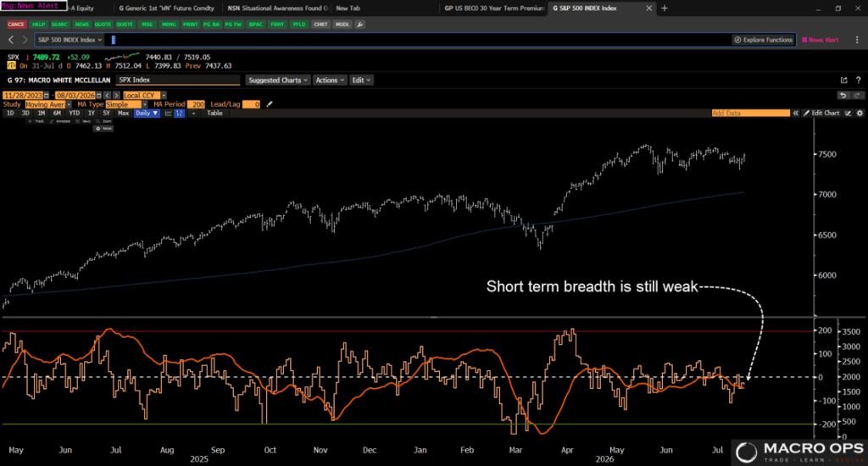Select the Track chart tool
This screenshot has height=466, width=868.
(x=36, y=121)
